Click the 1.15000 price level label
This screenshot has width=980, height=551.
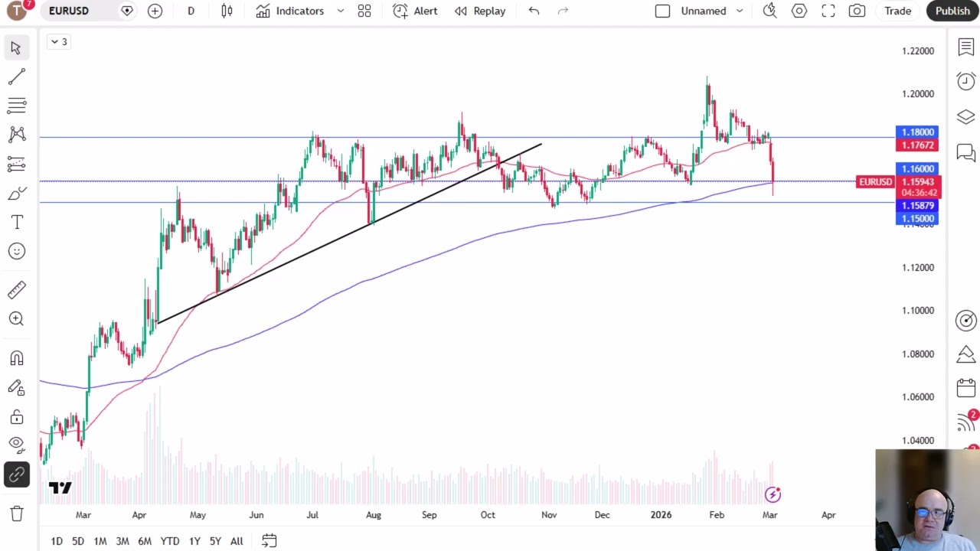click(x=917, y=219)
